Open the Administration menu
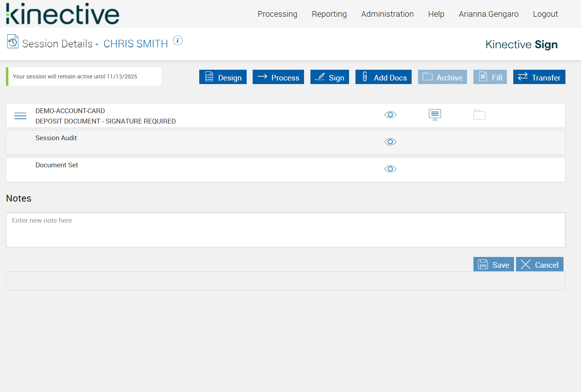The width and height of the screenshot is (581, 392). (387, 14)
